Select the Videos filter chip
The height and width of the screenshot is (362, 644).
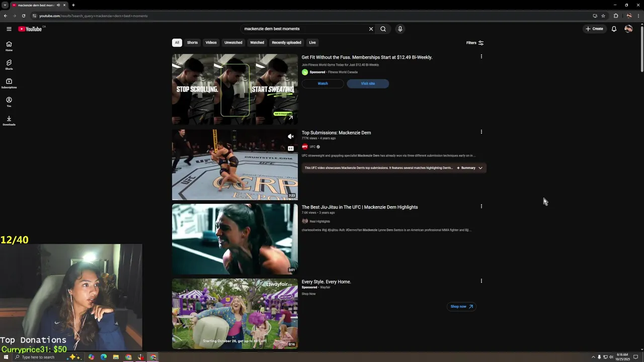(211, 43)
